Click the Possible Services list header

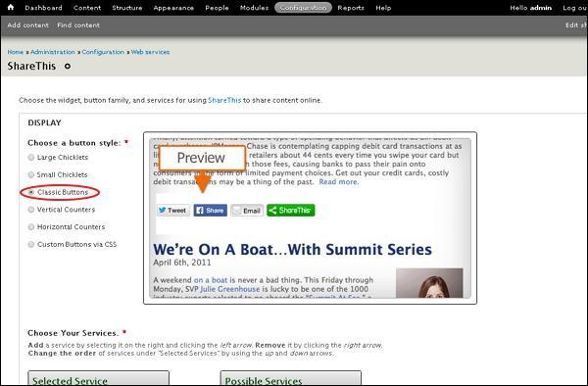[291, 378]
